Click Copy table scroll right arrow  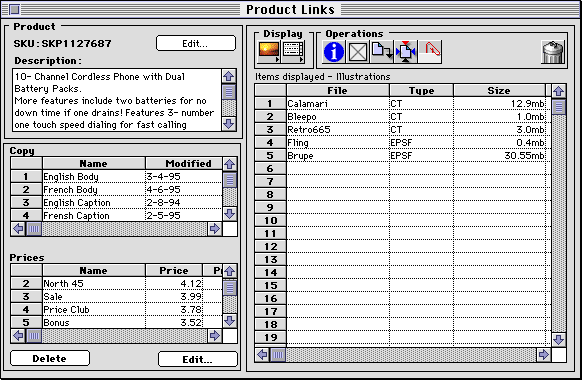pyautogui.click(x=215, y=229)
